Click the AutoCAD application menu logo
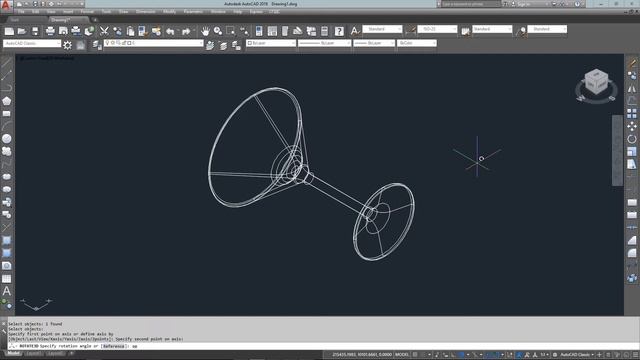Screen dimensions: 640x360 coord(6,5)
